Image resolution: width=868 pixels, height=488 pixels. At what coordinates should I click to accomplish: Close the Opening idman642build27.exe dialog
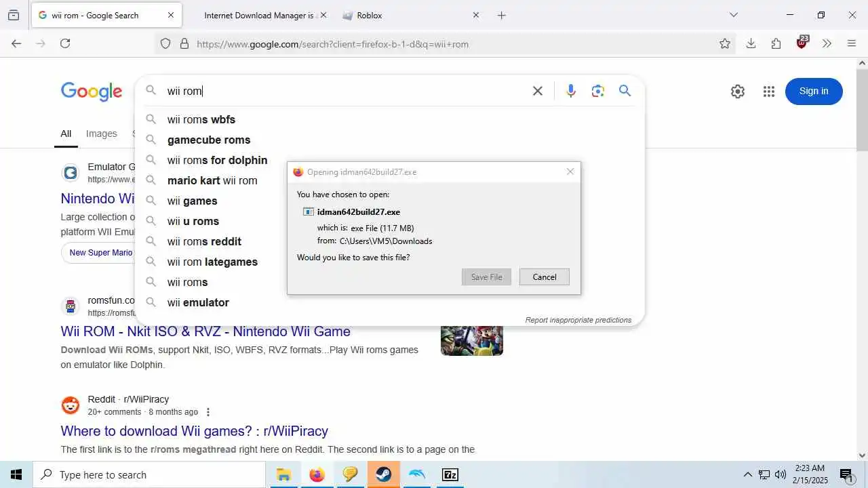pos(570,171)
